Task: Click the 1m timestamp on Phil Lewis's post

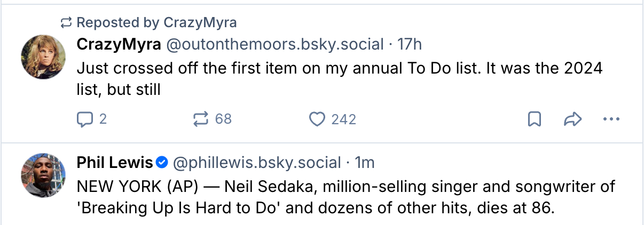Action: [x=365, y=162]
